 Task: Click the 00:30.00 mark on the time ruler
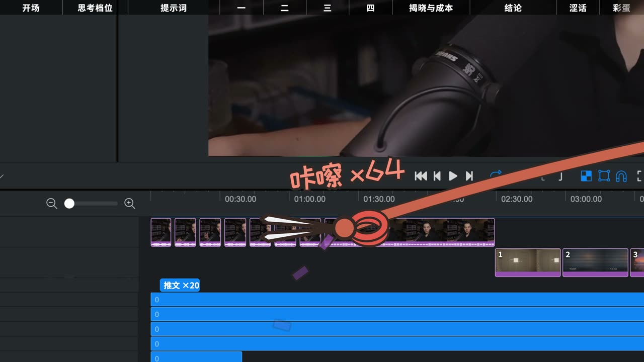[x=240, y=199]
